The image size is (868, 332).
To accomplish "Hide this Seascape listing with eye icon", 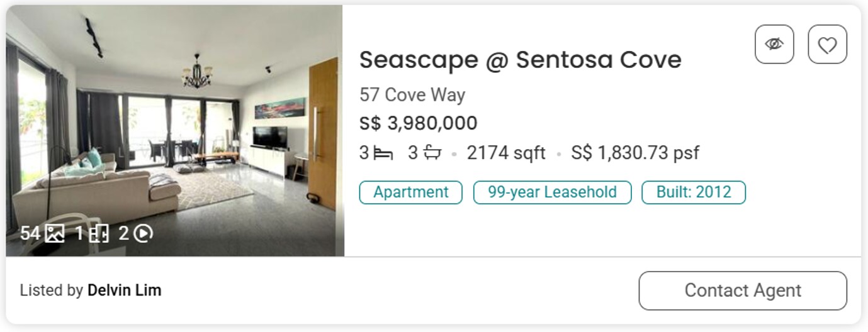I will 774,44.
